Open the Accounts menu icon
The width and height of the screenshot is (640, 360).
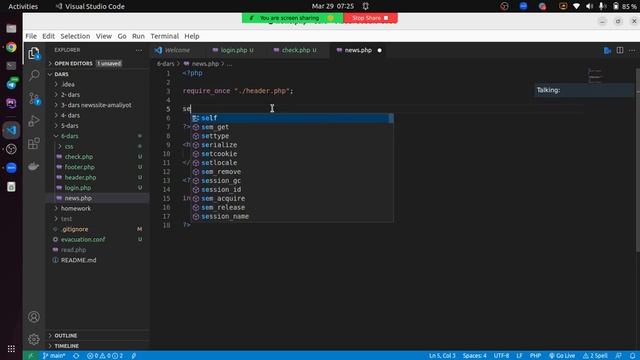[34, 317]
